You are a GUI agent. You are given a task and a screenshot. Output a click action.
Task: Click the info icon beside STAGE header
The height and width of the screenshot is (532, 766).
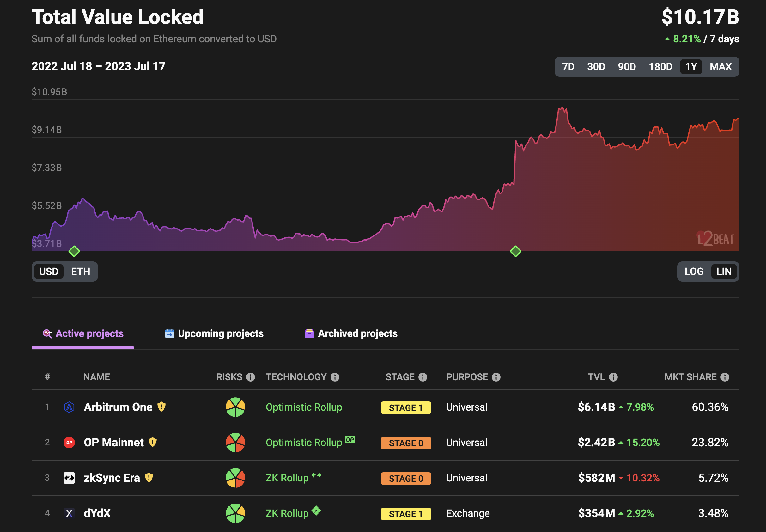pyautogui.click(x=423, y=377)
